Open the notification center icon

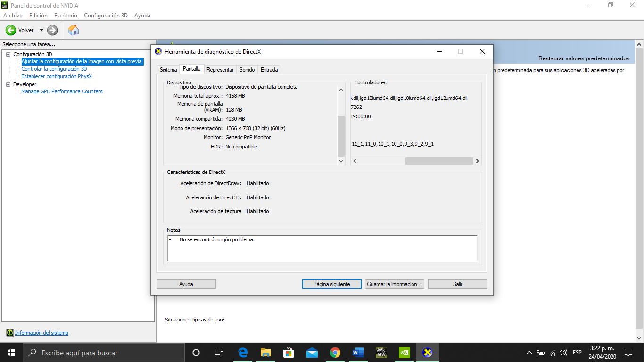pos(628,353)
